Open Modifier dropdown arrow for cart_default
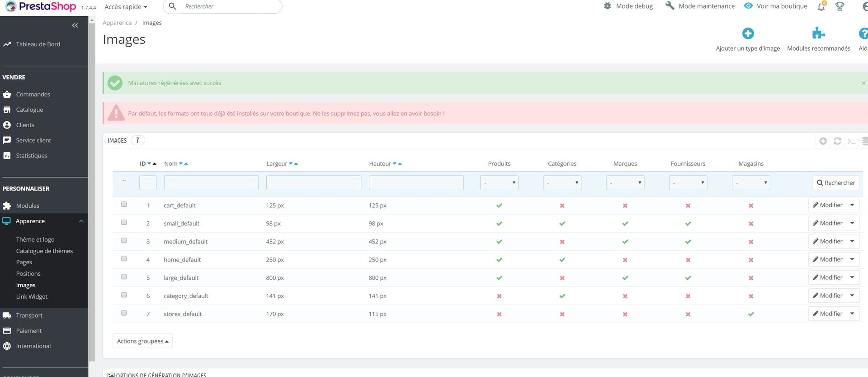Image resolution: width=868 pixels, height=377 pixels. tap(852, 205)
